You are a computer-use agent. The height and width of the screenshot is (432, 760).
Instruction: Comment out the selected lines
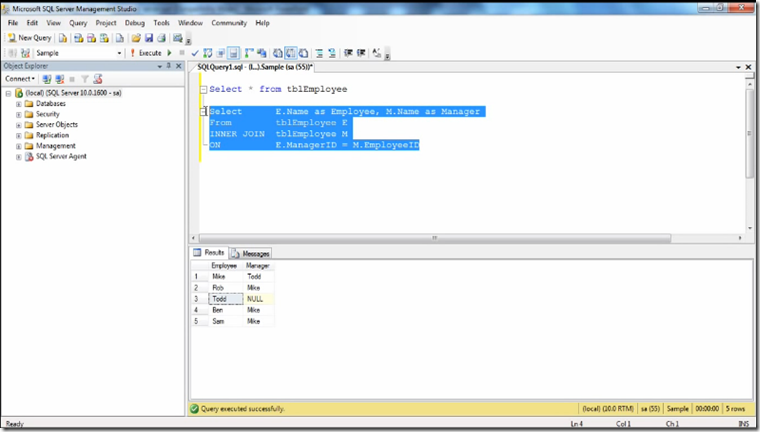(319, 53)
